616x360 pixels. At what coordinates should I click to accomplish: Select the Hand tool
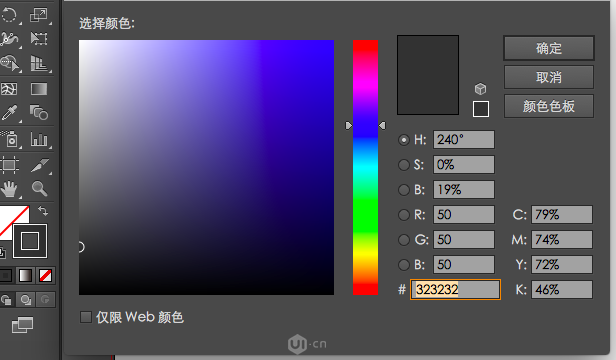pos(9,189)
